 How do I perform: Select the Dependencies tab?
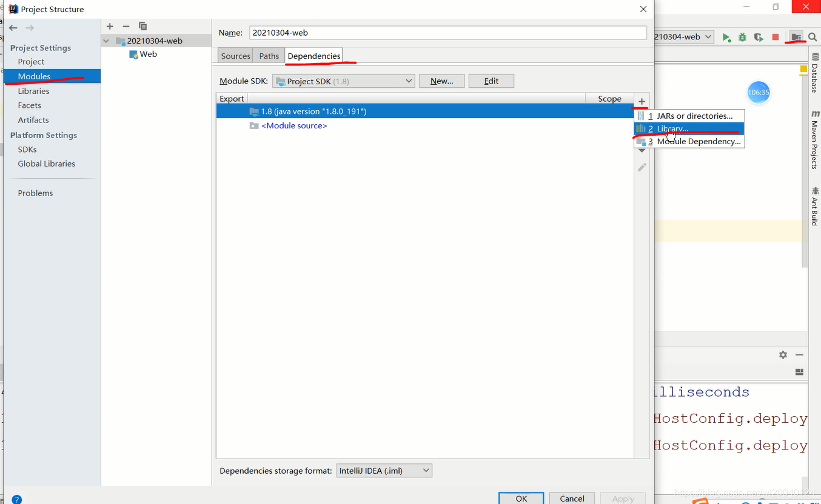(313, 56)
